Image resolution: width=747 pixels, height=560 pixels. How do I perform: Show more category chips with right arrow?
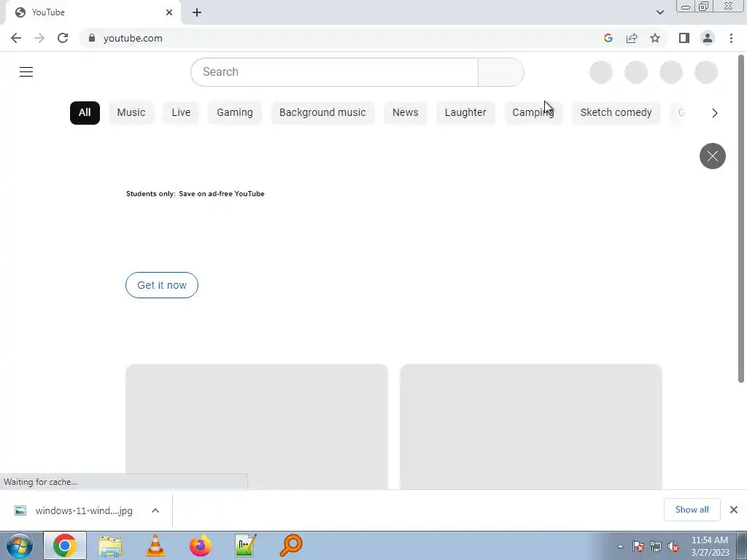(x=714, y=113)
